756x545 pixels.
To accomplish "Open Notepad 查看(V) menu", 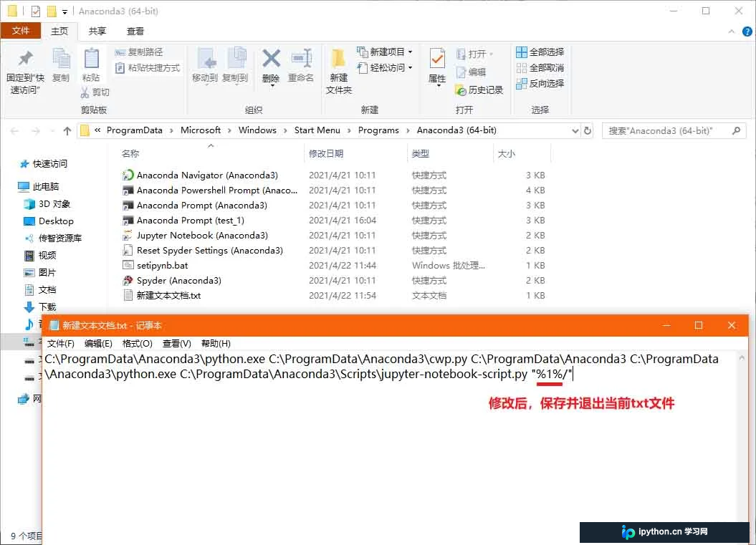I will (177, 344).
